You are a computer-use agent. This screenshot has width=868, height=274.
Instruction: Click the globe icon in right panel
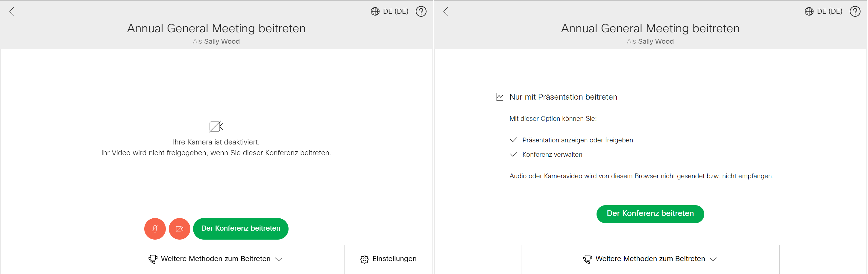[x=809, y=11]
